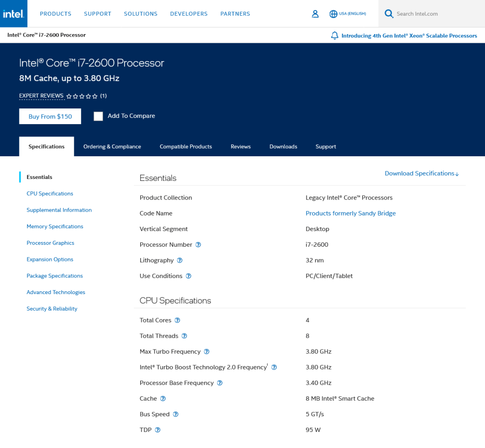Click the expert reviews star rating
Viewport: 485px width, 448px height.
82,96
